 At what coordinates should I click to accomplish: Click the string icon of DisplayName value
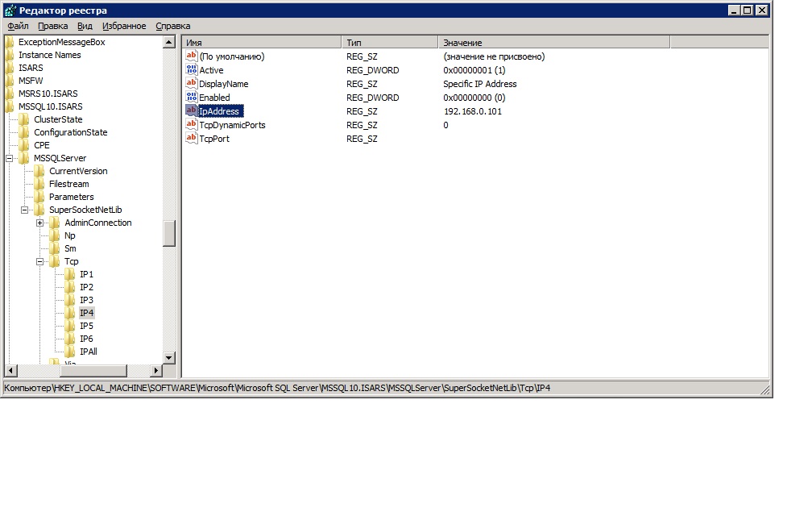click(x=192, y=84)
